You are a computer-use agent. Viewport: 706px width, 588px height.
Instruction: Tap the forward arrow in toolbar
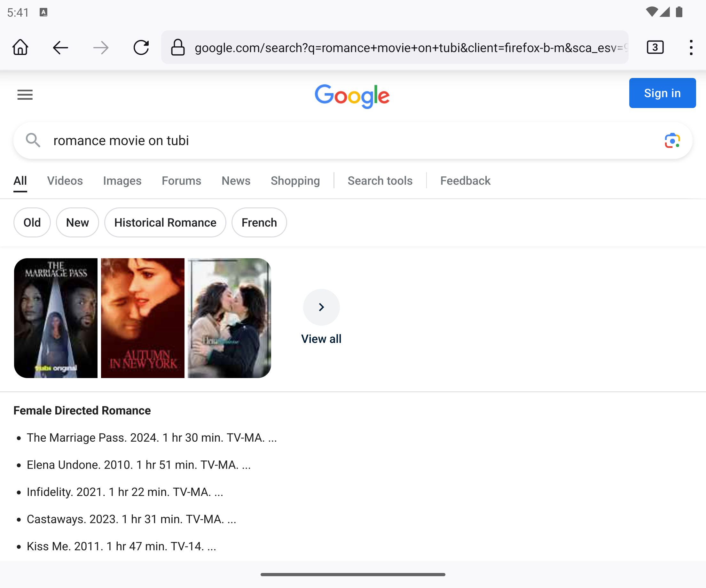(101, 48)
